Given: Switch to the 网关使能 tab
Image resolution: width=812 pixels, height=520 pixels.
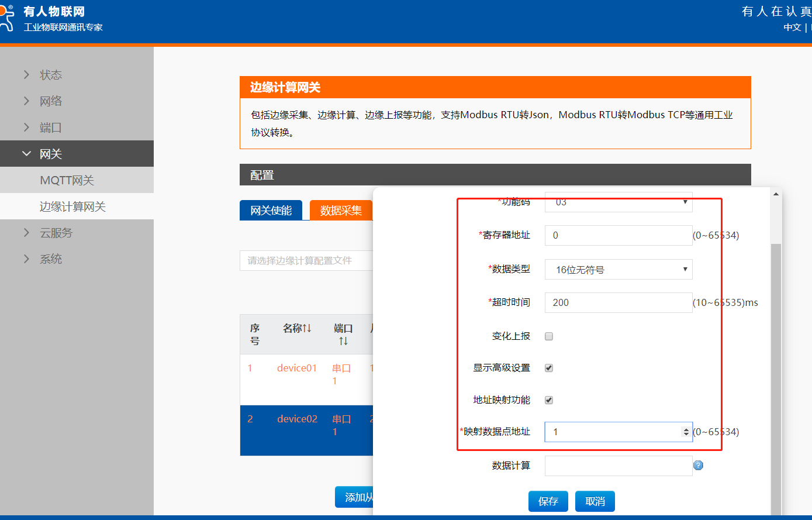Looking at the screenshot, I should [271, 211].
